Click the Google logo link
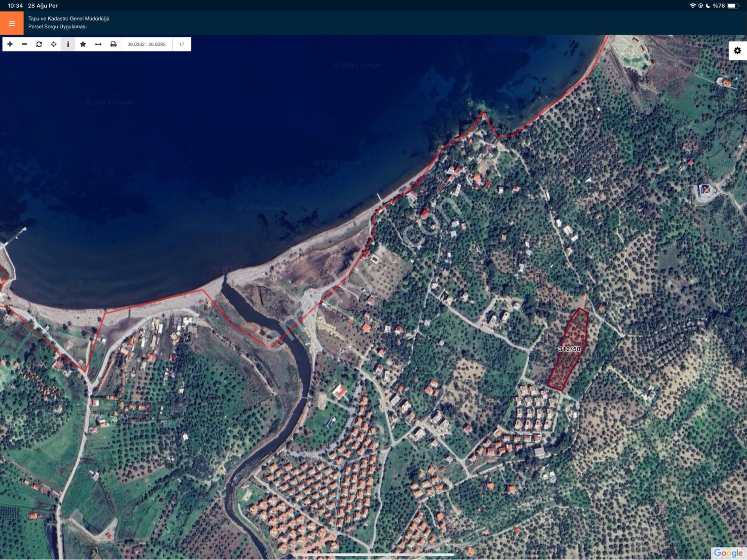This screenshot has width=747, height=560. [x=728, y=553]
